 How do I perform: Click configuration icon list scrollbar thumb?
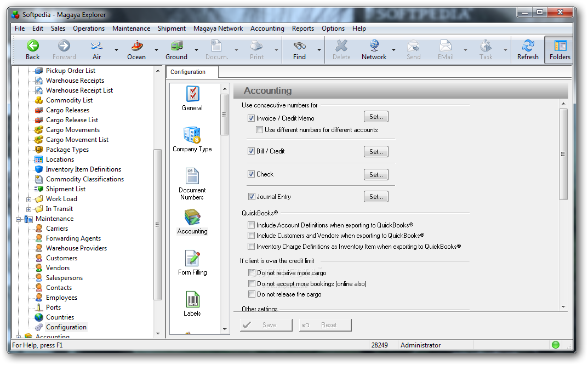pyautogui.click(x=224, y=115)
